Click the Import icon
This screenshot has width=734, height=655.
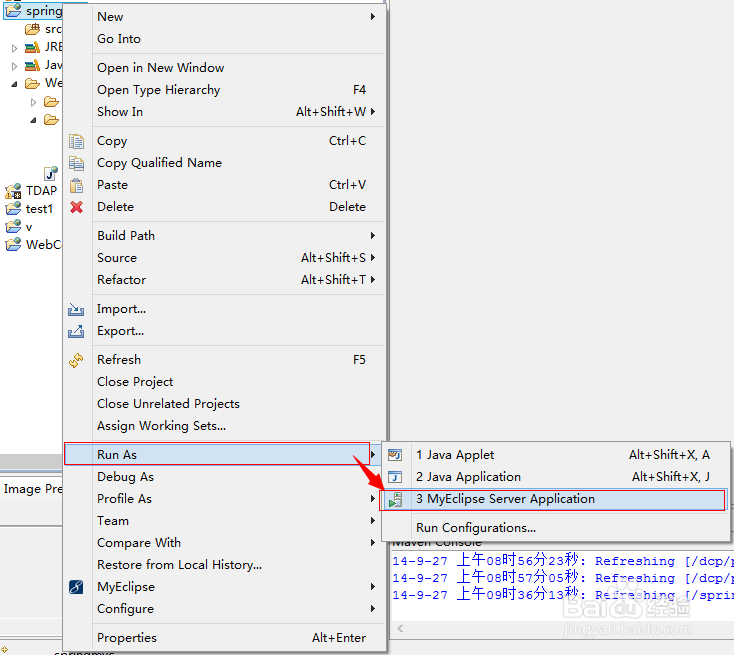76,309
